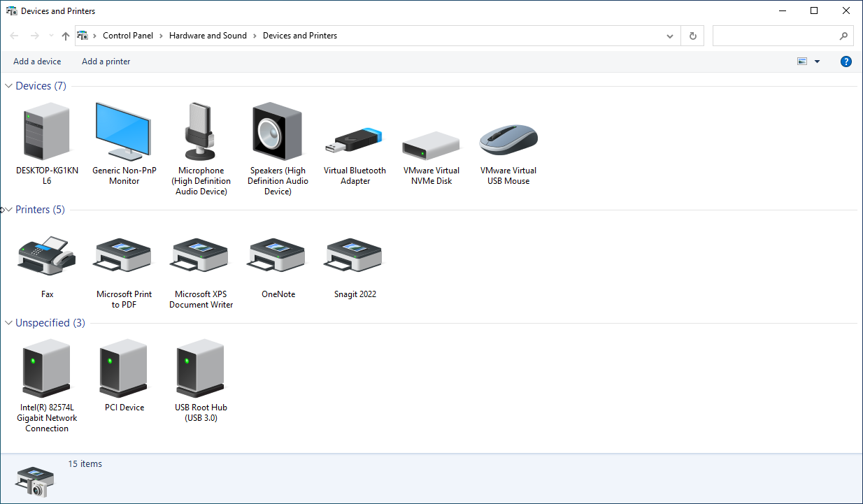
Task: Expand the address bar history dropdown
Action: [670, 36]
